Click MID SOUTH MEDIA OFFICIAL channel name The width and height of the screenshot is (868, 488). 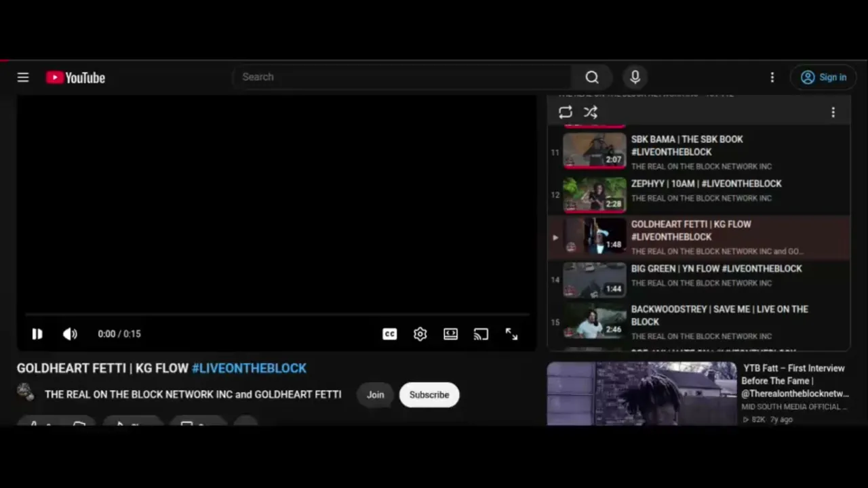pos(794,407)
